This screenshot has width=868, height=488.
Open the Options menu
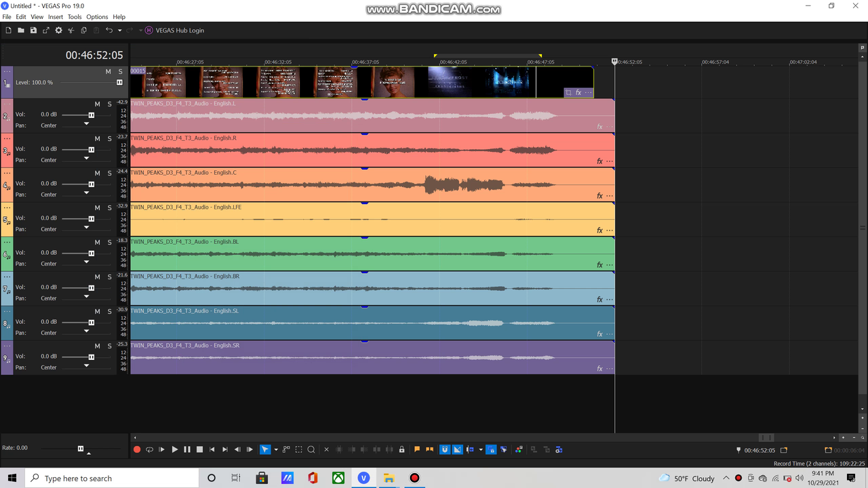point(97,17)
